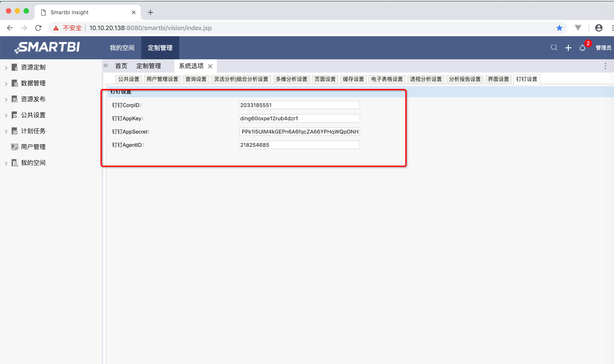Click the 钉钉AppSecret input field
The width and height of the screenshot is (614, 364).
coord(299,132)
